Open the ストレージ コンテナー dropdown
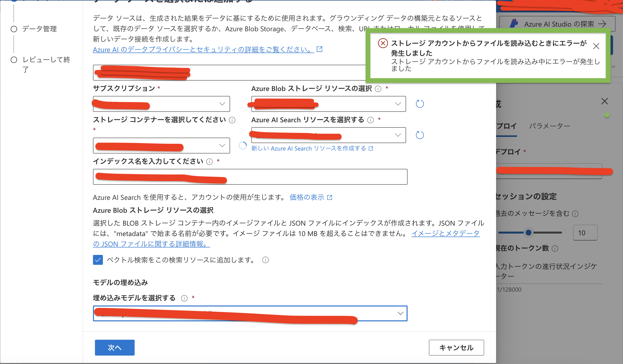Screen dimensions: 623x364 click(x=161, y=146)
